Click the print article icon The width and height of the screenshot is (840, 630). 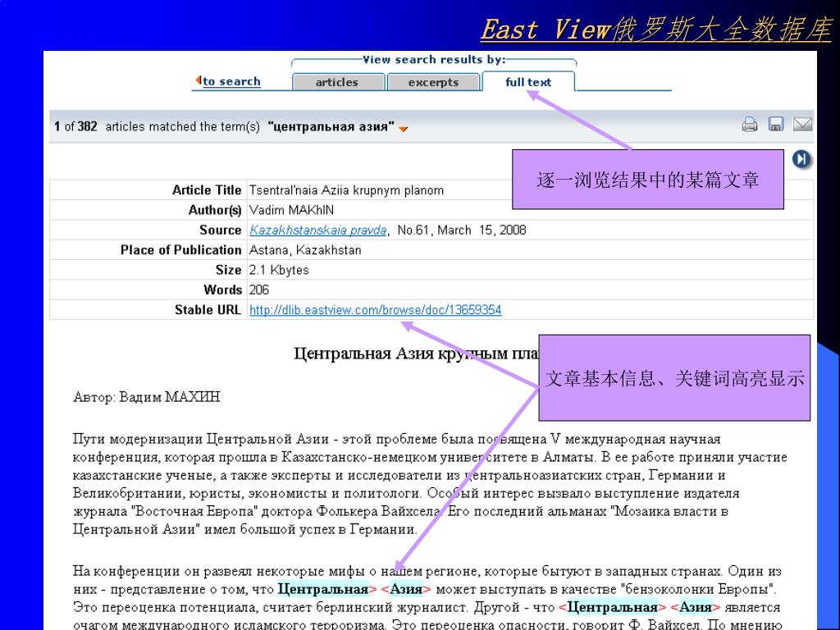click(750, 125)
